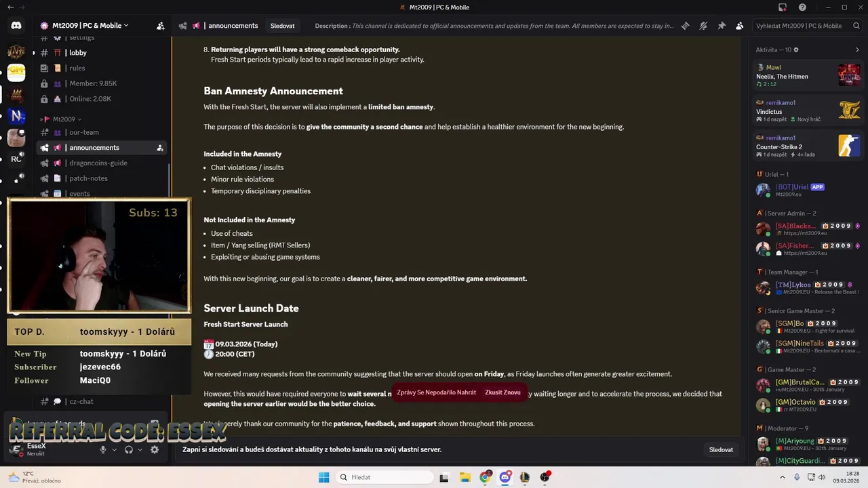Viewport: 868px width, 488px height.
Task: Toggle microphone mute button
Action: (103, 449)
